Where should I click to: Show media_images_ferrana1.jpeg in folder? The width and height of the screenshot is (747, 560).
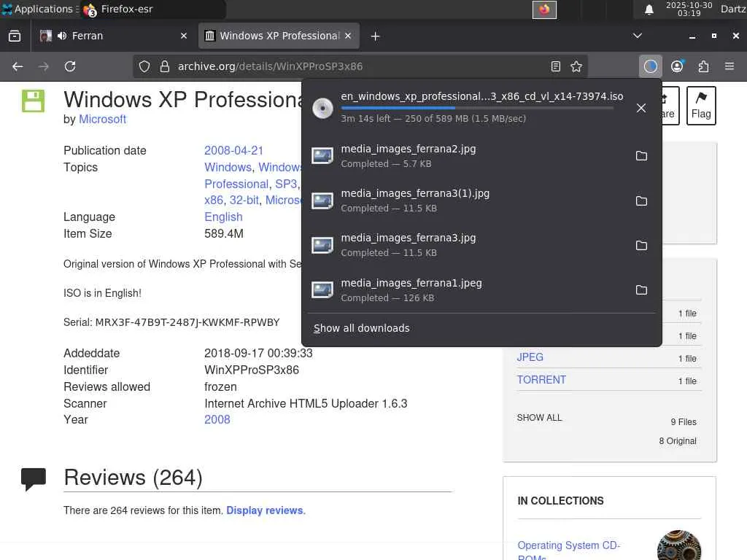click(641, 289)
